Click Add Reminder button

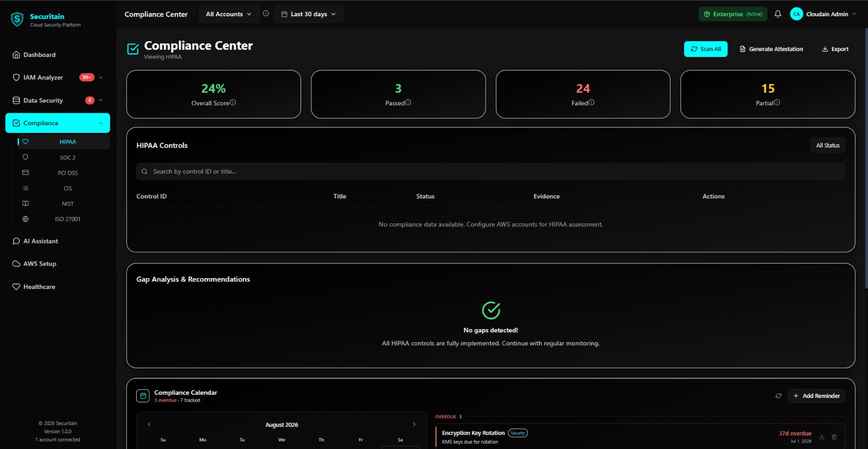(816, 396)
